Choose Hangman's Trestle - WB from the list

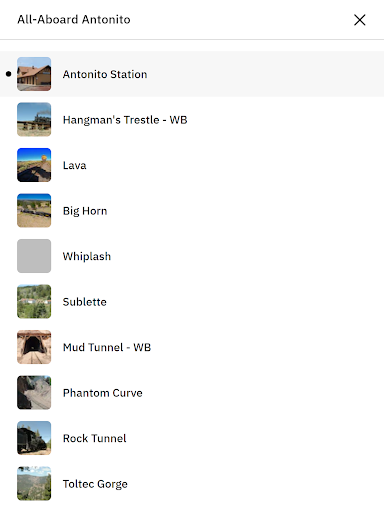[125, 120]
